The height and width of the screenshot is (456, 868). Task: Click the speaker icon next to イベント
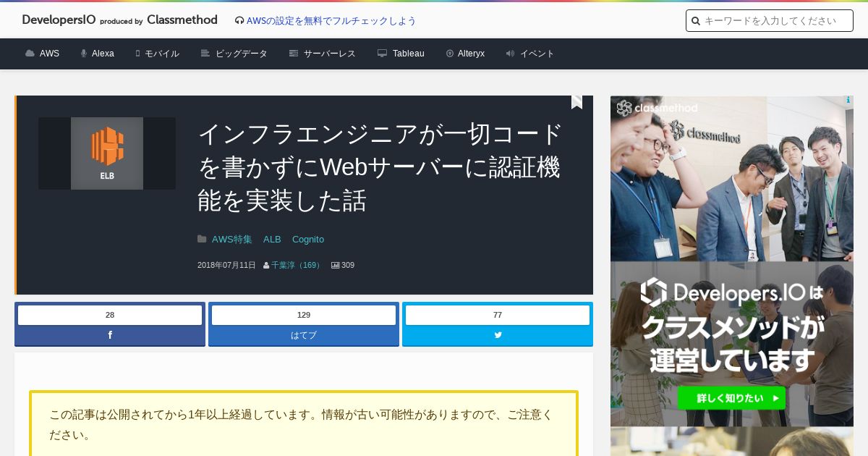pyautogui.click(x=510, y=54)
